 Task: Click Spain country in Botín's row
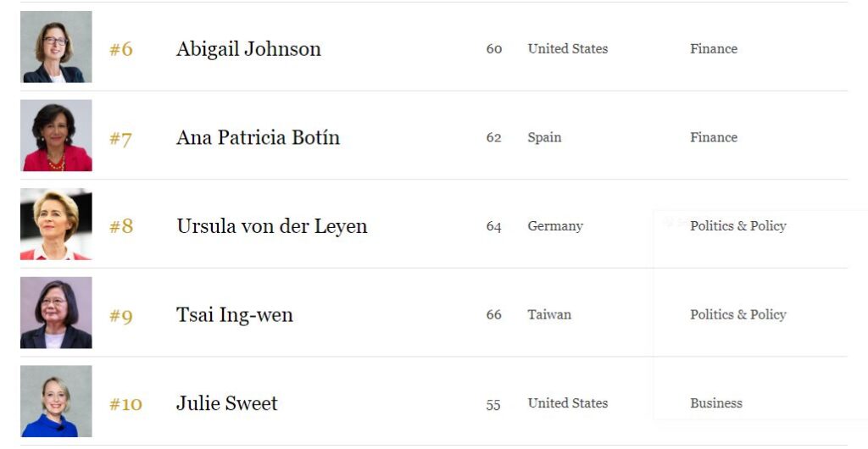pyautogui.click(x=544, y=138)
